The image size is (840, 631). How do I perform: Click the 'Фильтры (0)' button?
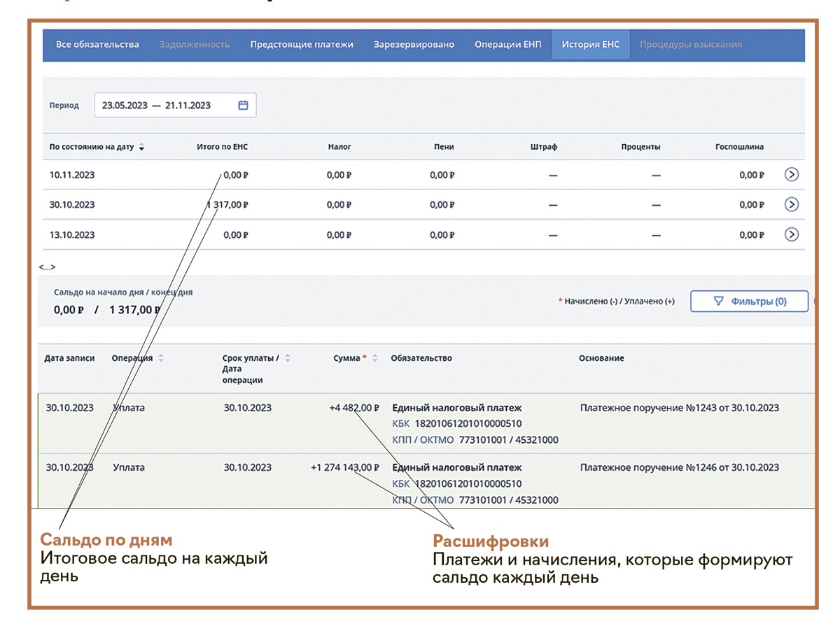[x=749, y=302]
